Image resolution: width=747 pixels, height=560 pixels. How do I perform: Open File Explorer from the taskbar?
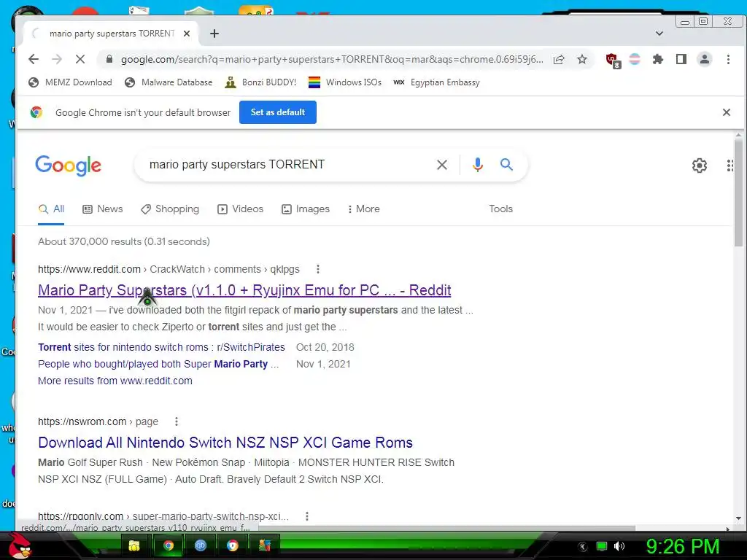(135, 545)
